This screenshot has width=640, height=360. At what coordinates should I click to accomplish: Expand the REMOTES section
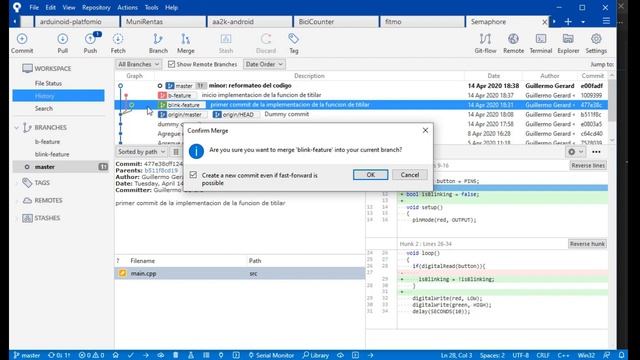point(17,200)
